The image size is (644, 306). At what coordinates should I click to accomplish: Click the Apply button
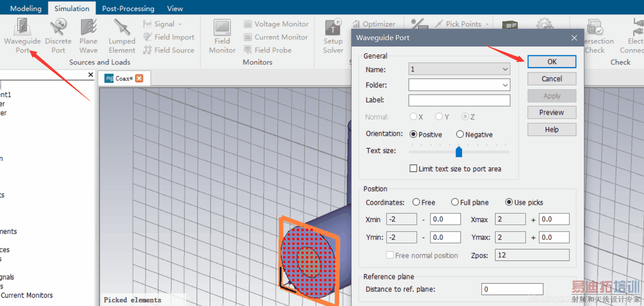tap(552, 96)
